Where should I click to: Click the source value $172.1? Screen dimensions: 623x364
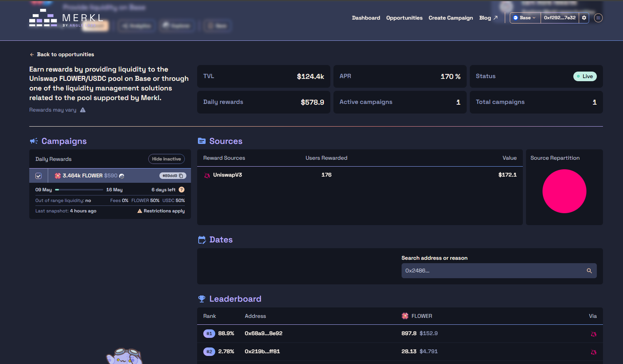[x=507, y=175]
